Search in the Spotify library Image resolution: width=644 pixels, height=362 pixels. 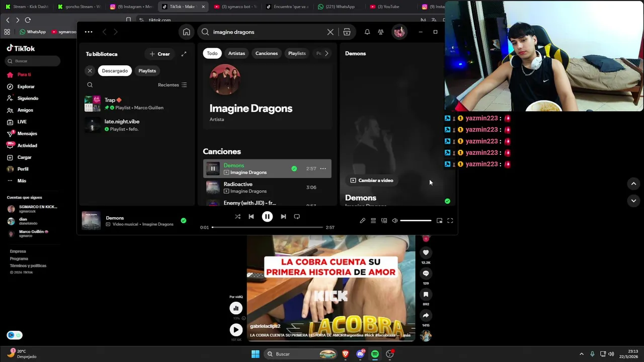[x=90, y=85]
